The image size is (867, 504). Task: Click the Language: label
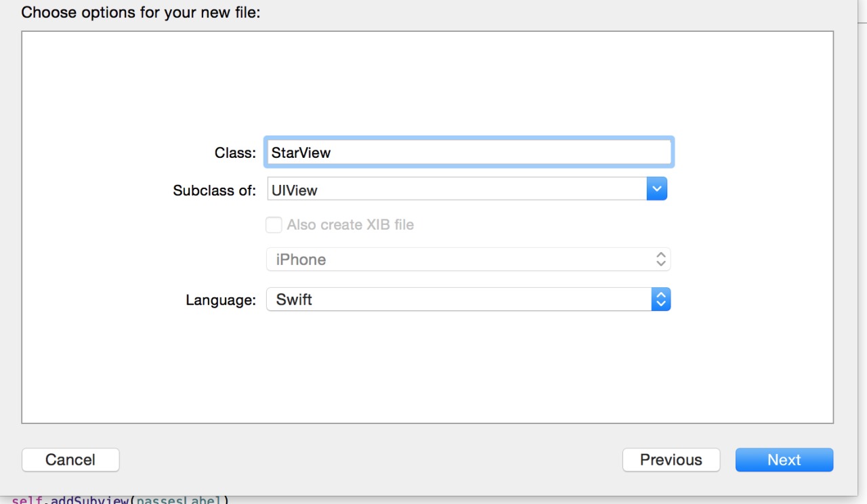[221, 300]
